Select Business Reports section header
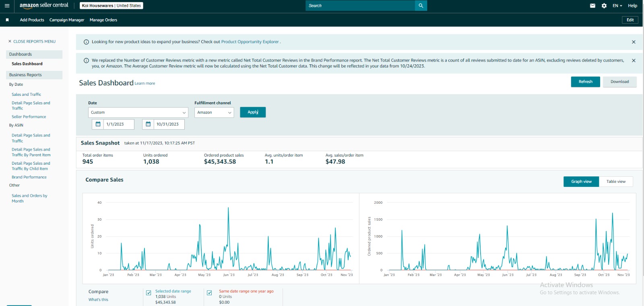644x306 pixels. tap(34, 75)
